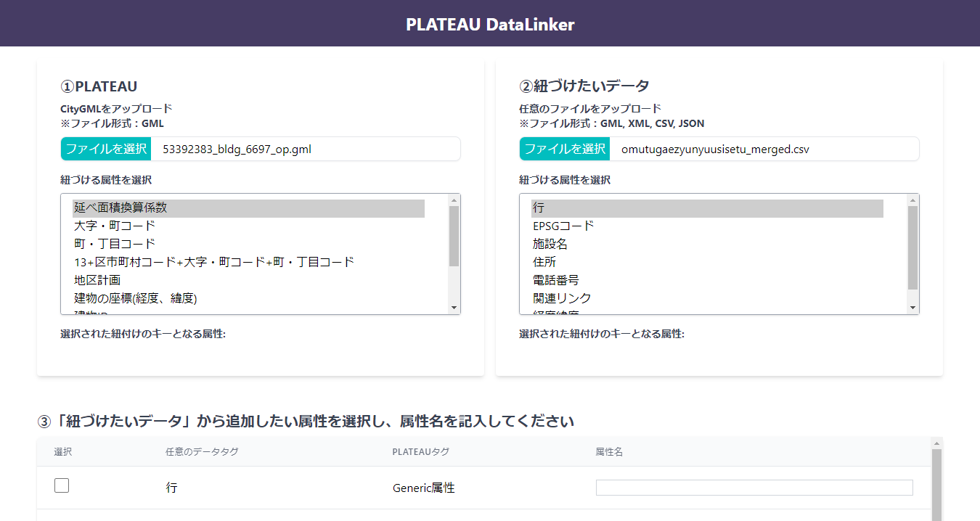Click PLATEAU list scrollbar down arrow
The width and height of the screenshot is (980, 521).
coord(454,308)
